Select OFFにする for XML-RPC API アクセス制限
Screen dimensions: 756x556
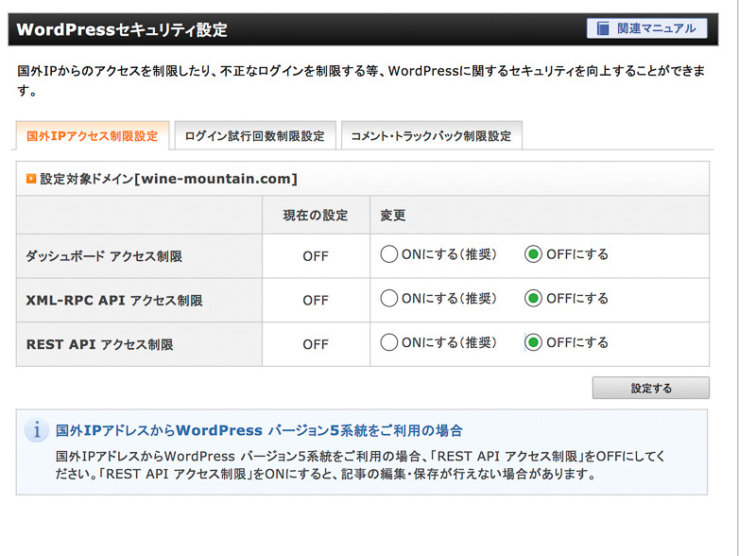(x=533, y=298)
